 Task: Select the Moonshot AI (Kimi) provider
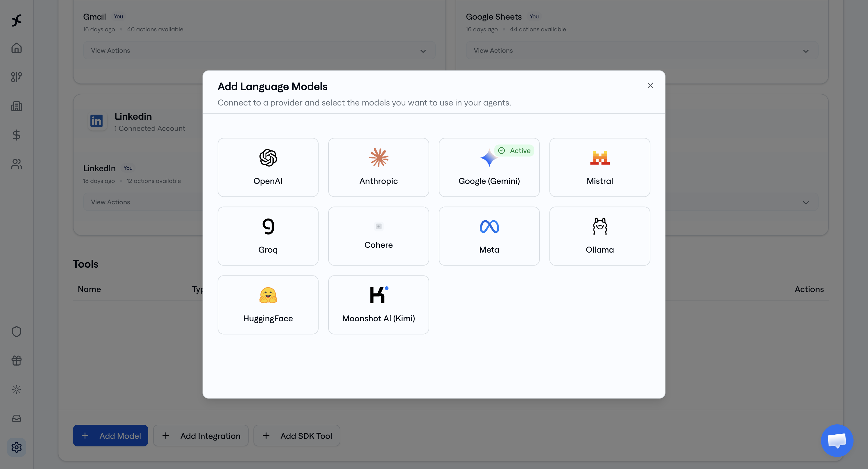(x=379, y=304)
